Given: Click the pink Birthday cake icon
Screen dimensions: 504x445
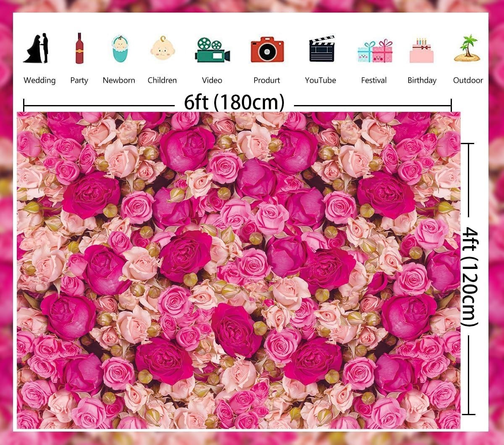Looking at the screenshot, I should click(421, 50).
